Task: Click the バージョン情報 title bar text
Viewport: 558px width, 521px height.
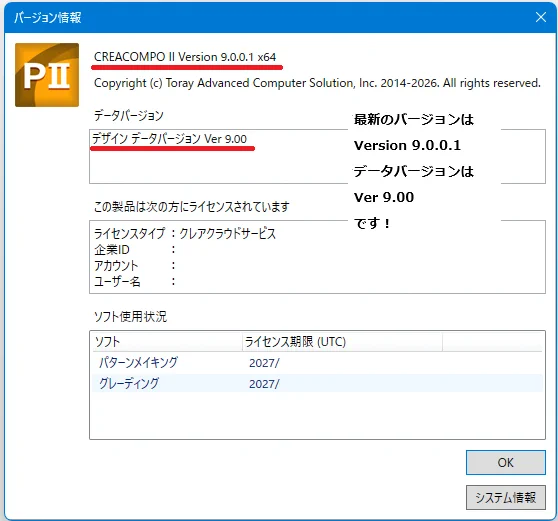Action: click(48, 17)
